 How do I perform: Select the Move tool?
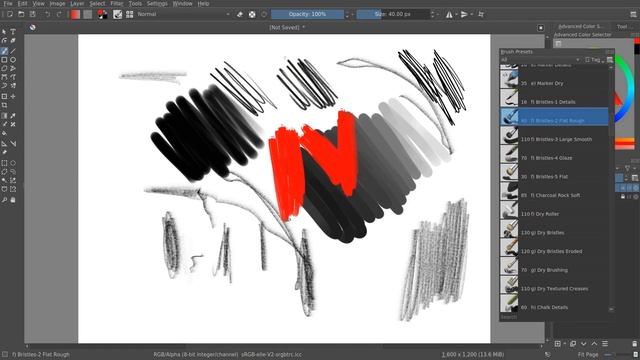(x=13, y=96)
